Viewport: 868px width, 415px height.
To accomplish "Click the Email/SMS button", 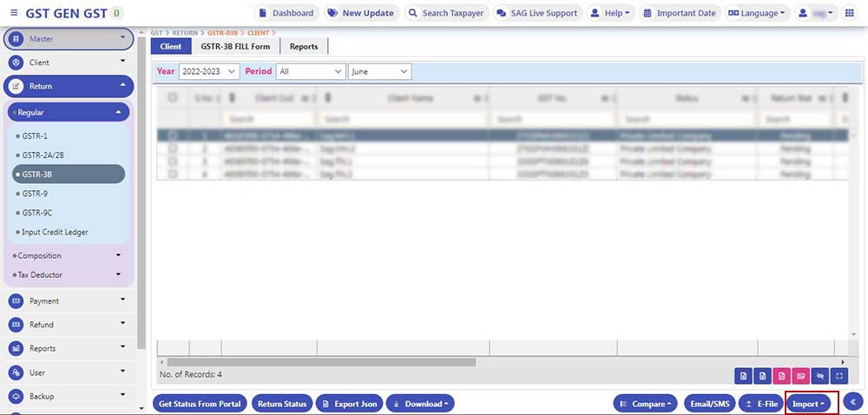I will [709, 404].
